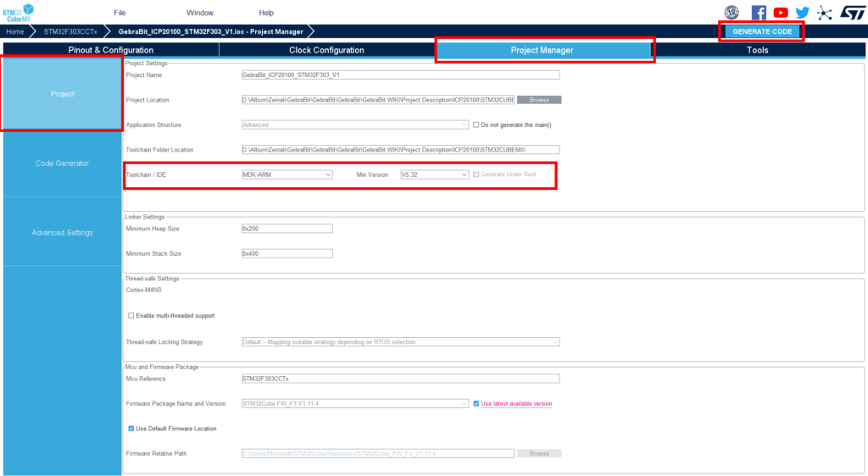Toggle Do not generate the main() checkbox
The height and width of the screenshot is (476, 868).
476,125
